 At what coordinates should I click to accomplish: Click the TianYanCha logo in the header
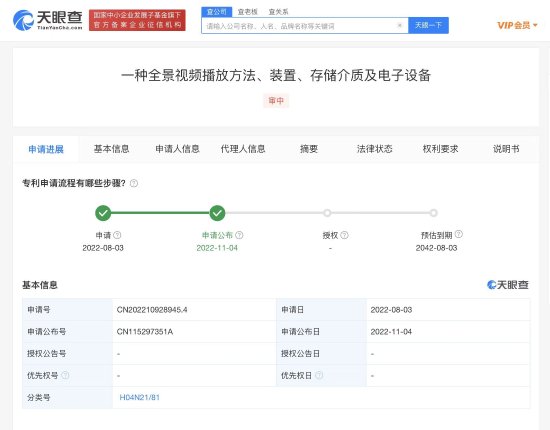pyautogui.click(x=47, y=20)
